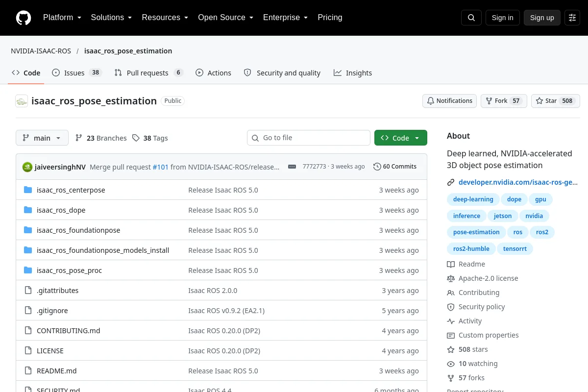Select the tensorrt topic tag

515,249
